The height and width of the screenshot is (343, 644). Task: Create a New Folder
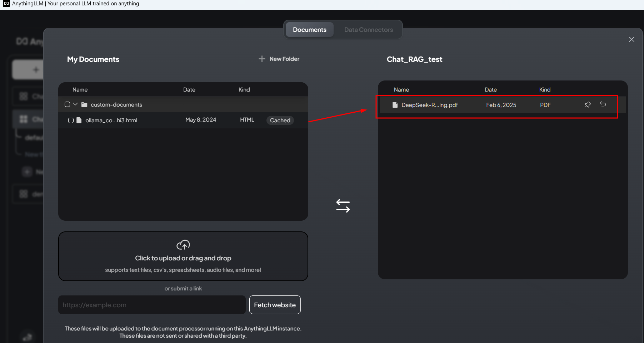pos(279,59)
